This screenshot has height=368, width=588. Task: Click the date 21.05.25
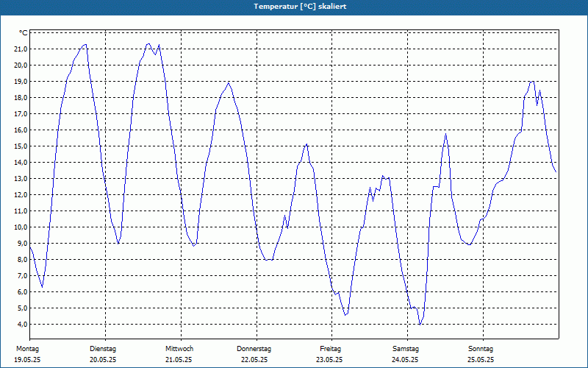click(179, 360)
